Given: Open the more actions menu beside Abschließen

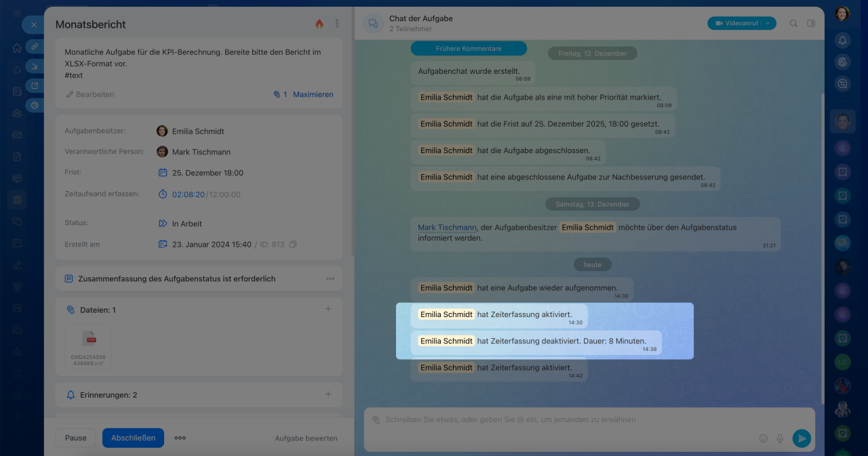Looking at the screenshot, I should tap(180, 438).
